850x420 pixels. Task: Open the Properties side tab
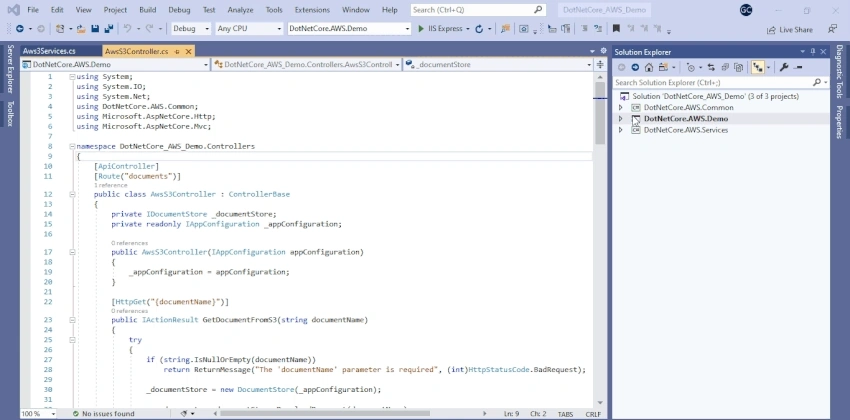point(839,122)
